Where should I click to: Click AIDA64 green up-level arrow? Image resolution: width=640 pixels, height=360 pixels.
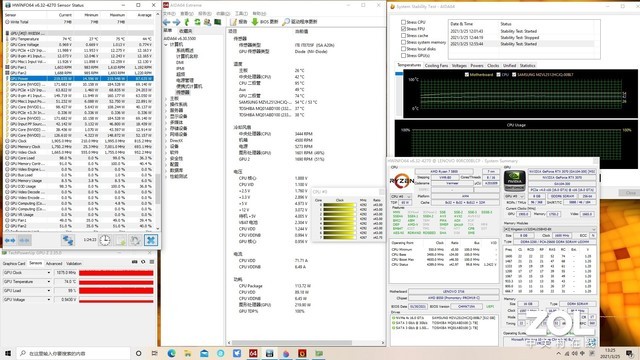(187, 22)
